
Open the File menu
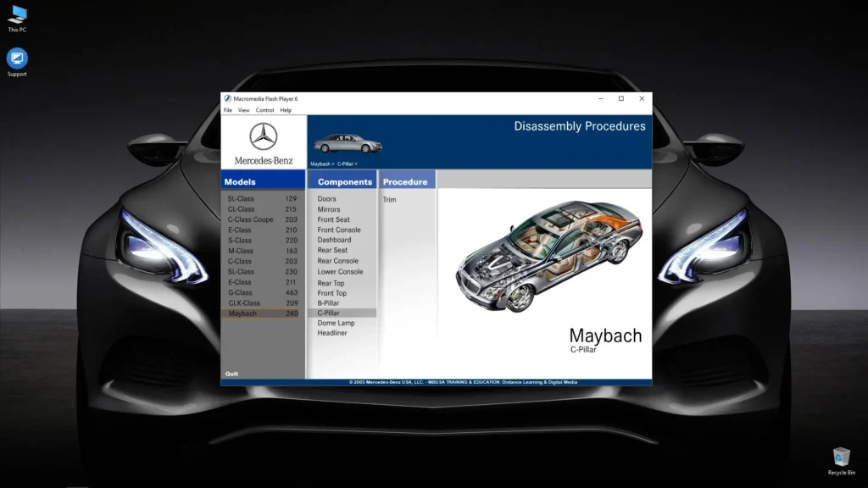click(x=226, y=109)
